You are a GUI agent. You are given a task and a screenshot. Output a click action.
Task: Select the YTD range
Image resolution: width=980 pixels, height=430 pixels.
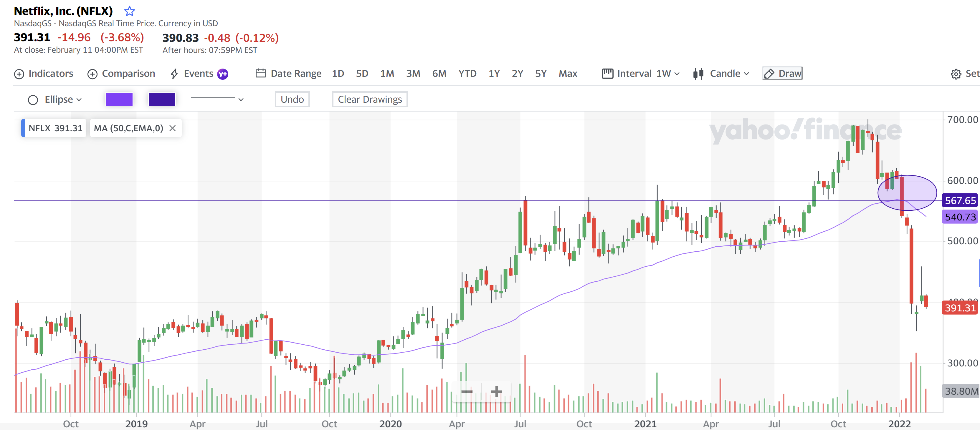click(467, 73)
